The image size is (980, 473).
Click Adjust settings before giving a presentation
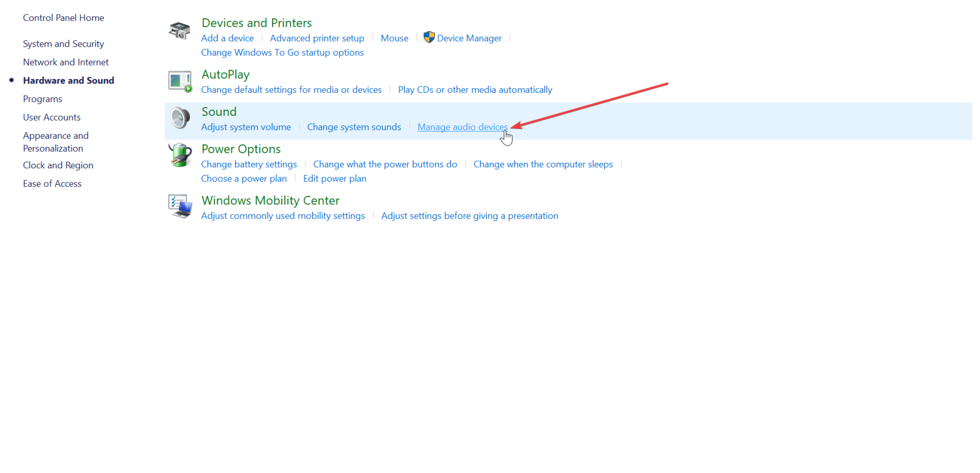click(470, 216)
